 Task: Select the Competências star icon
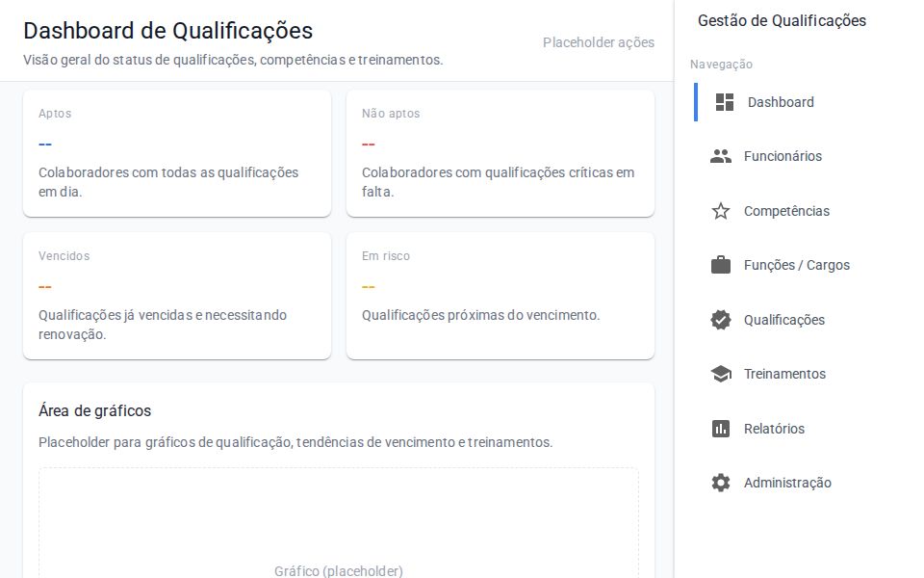click(x=721, y=211)
